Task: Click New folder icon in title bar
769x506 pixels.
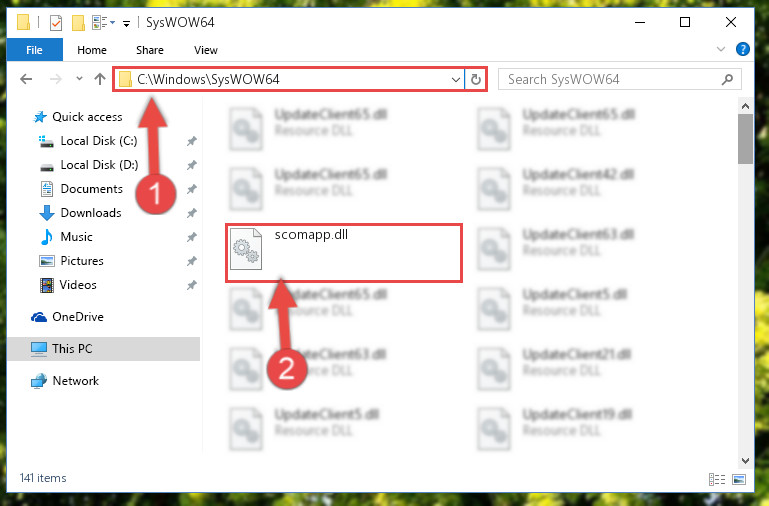Action: click(78, 23)
